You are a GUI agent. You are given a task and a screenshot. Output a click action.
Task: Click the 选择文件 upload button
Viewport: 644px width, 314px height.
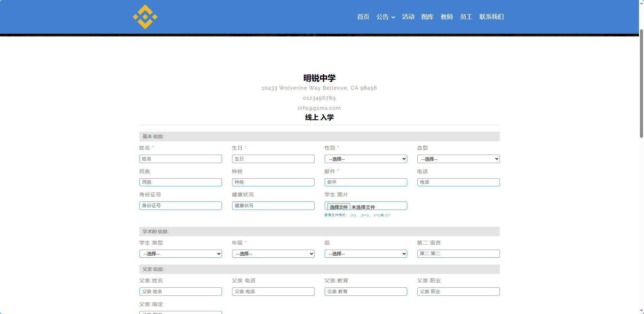pos(339,207)
